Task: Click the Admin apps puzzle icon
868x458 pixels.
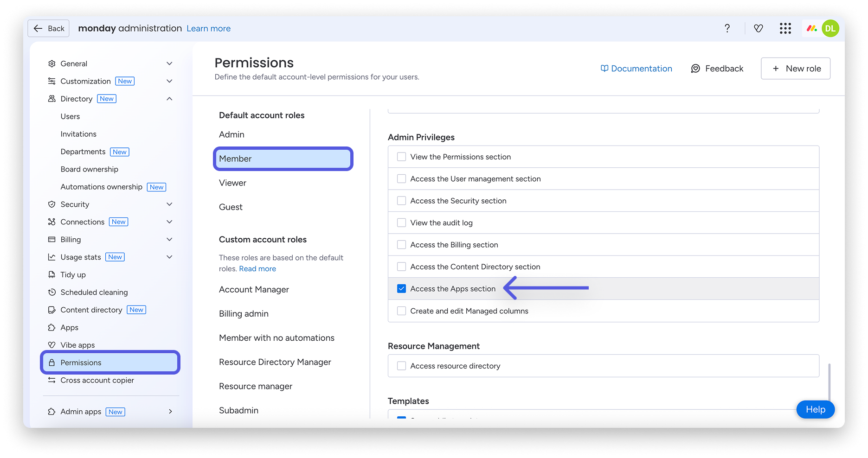Action: pyautogui.click(x=52, y=412)
